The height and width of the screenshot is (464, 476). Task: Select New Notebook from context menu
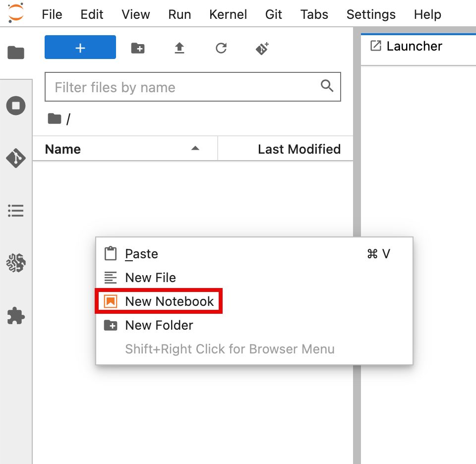[x=169, y=301]
